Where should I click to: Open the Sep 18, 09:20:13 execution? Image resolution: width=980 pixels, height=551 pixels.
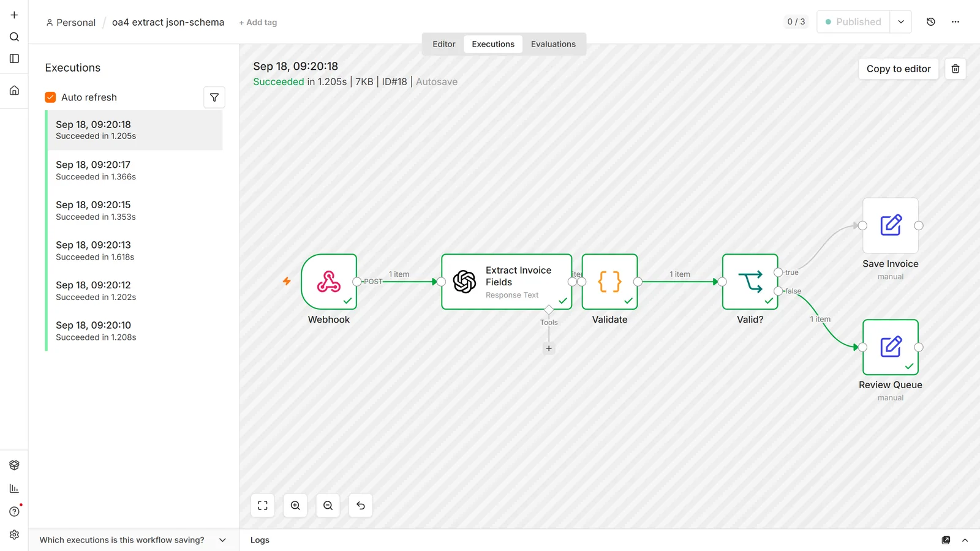[x=135, y=250]
